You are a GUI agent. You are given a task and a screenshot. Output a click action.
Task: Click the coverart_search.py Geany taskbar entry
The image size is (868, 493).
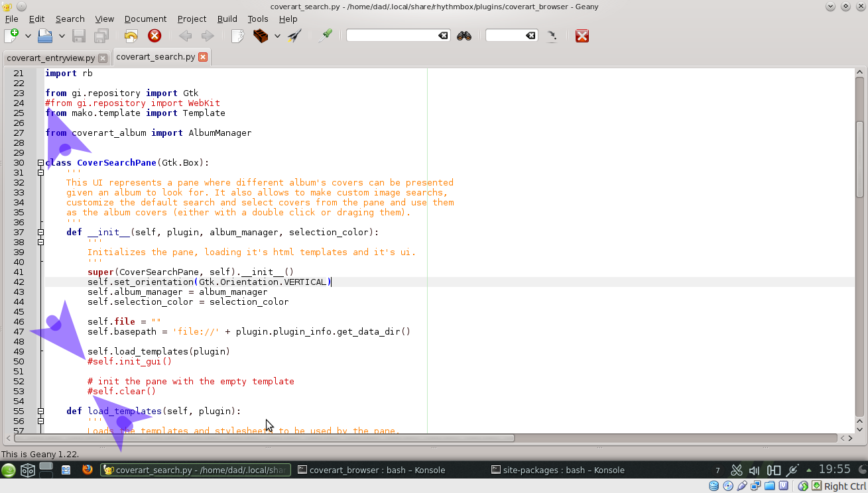(196, 470)
